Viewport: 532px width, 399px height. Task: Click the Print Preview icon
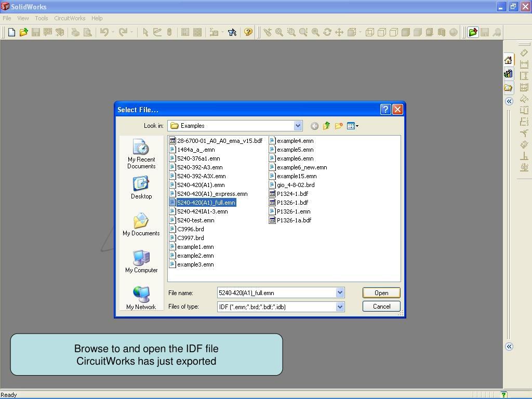click(x=87, y=32)
